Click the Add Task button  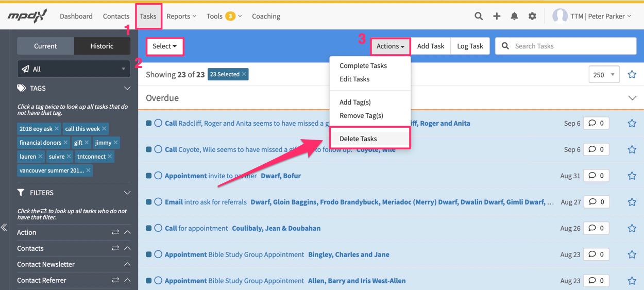[x=431, y=46]
